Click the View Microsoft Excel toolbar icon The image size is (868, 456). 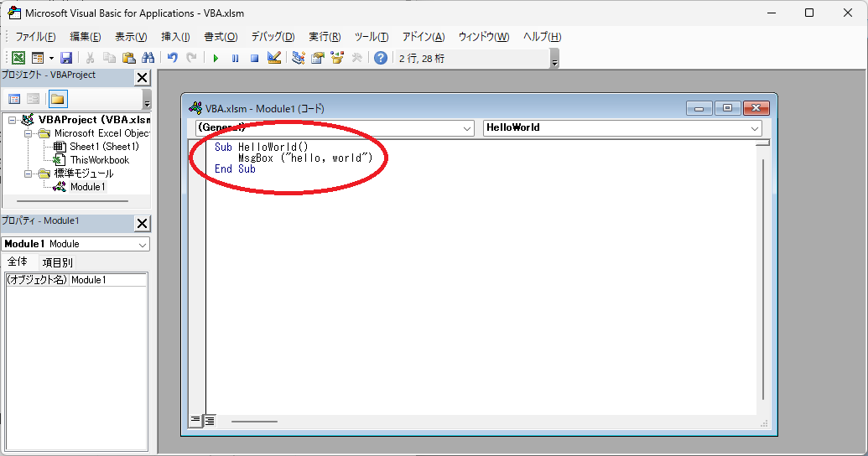point(18,58)
